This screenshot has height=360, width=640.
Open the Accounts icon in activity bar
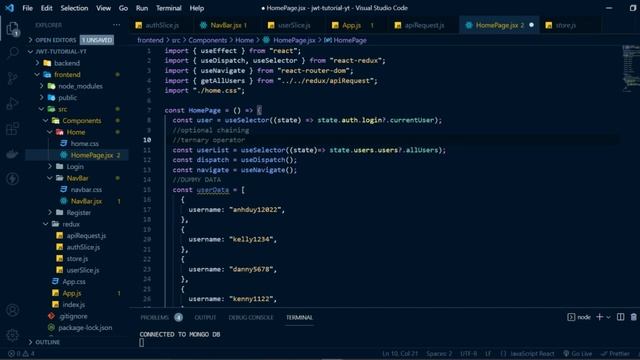pyautogui.click(x=13, y=310)
